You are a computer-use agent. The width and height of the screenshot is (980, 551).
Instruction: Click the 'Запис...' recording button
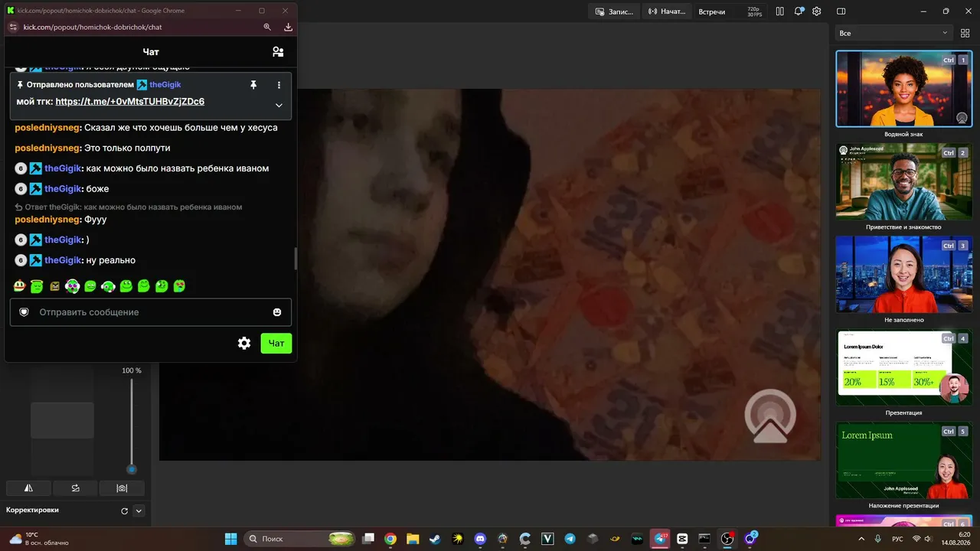click(614, 11)
